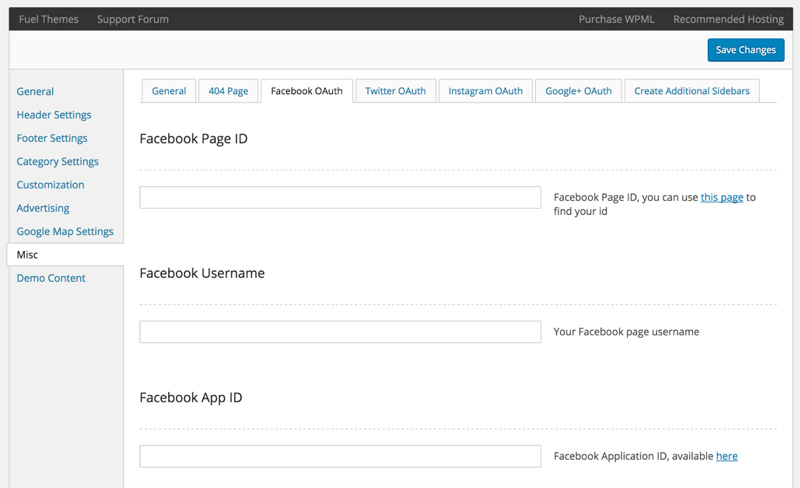This screenshot has width=800, height=488.
Task: Click 'Your Facebook page username' description
Action: pyautogui.click(x=626, y=332)
